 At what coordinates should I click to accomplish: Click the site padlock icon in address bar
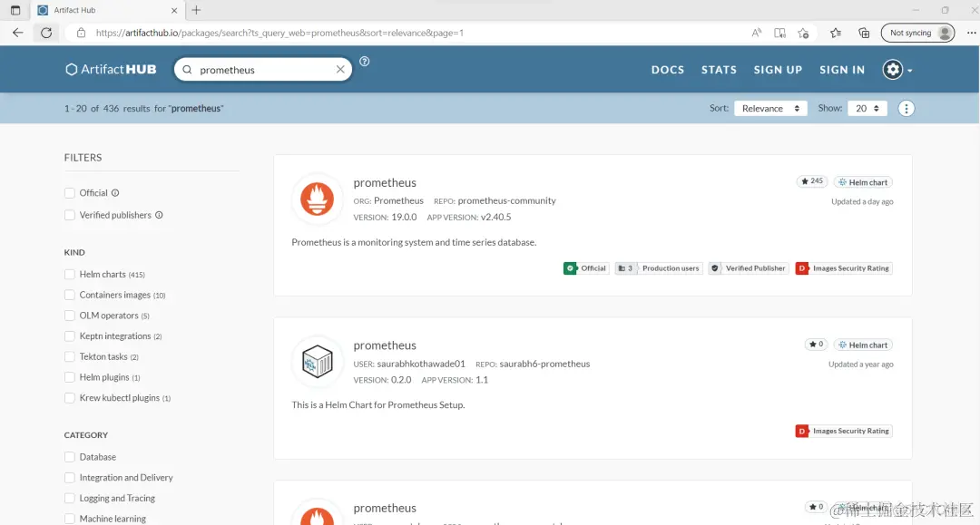(x=82, y=33)
